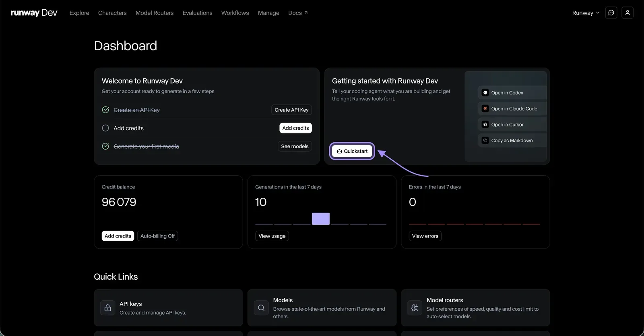The height and width of the screenshot is (336, 644).
Task: Click Add credits in the welcome checklist
Action: 295,128
